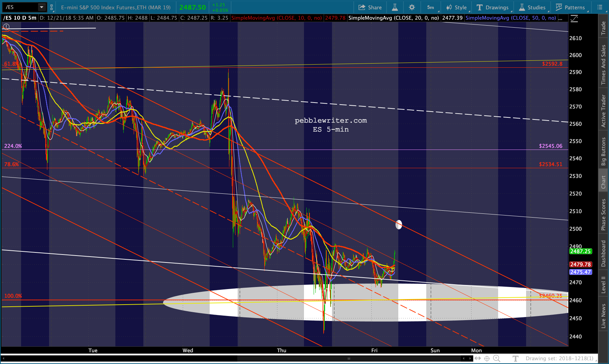Image resolution: width=609 pixels, height=364 pixels.
Task: Click the horizontal chart scrollbar thumb
Action: (349, 358)
